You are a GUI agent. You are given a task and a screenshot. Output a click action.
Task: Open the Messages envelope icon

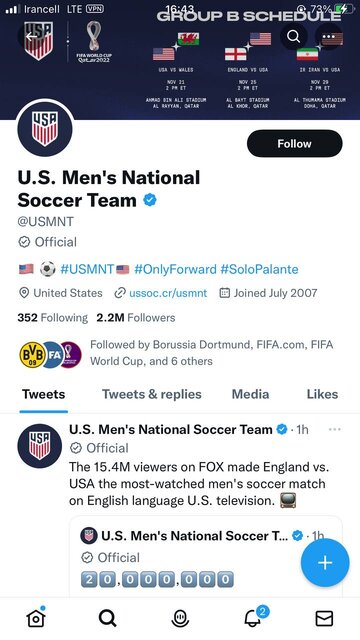324,618
